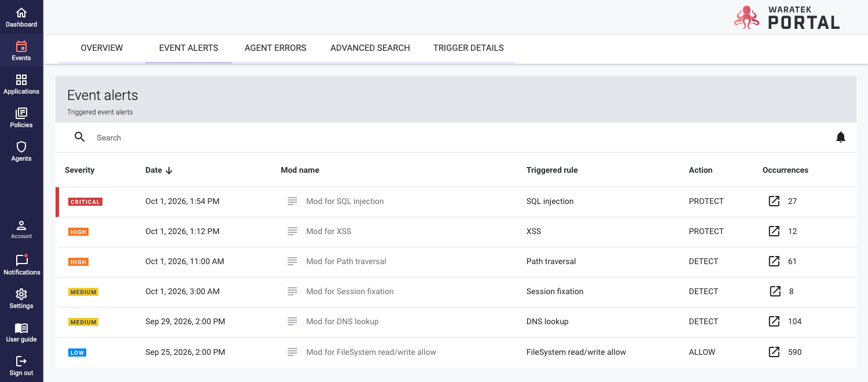View Notifications in the sidebar
This screenshot has width=868, height=382.
[21, 265]
